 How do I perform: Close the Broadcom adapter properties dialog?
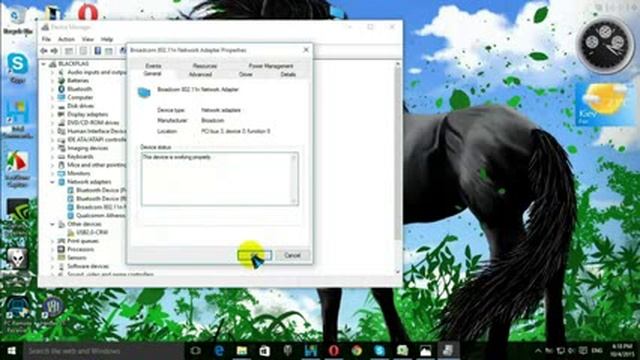point(306,50)
